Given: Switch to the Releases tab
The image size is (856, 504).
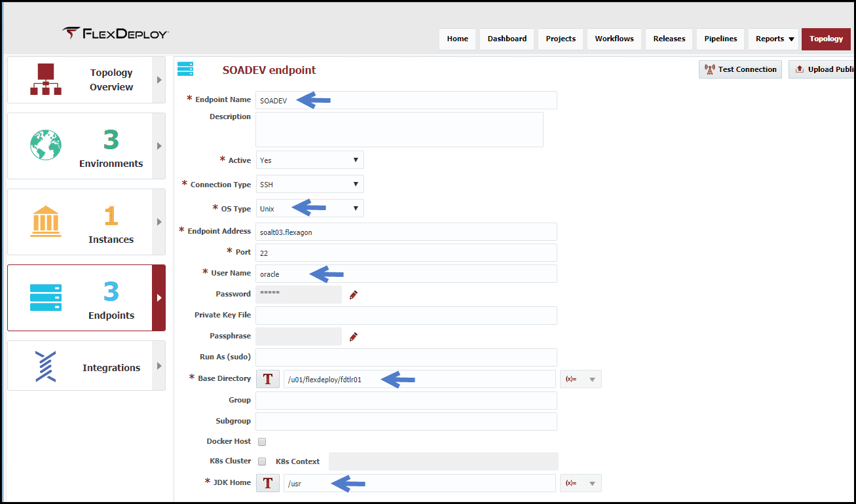Looking at the screenshot, I should pyautogui.click(x=669, y=39).
